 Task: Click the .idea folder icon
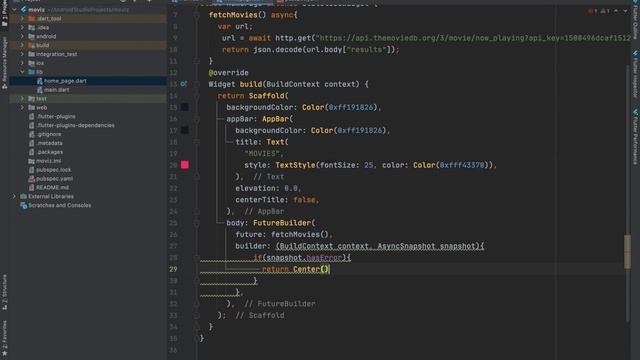[31, 27]
